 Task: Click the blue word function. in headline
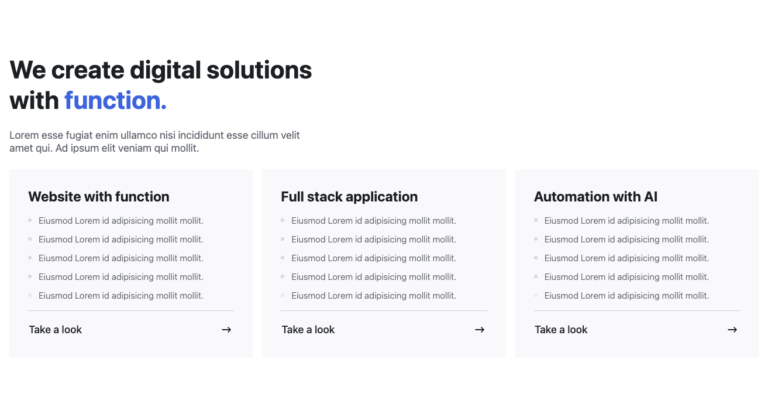116,100
